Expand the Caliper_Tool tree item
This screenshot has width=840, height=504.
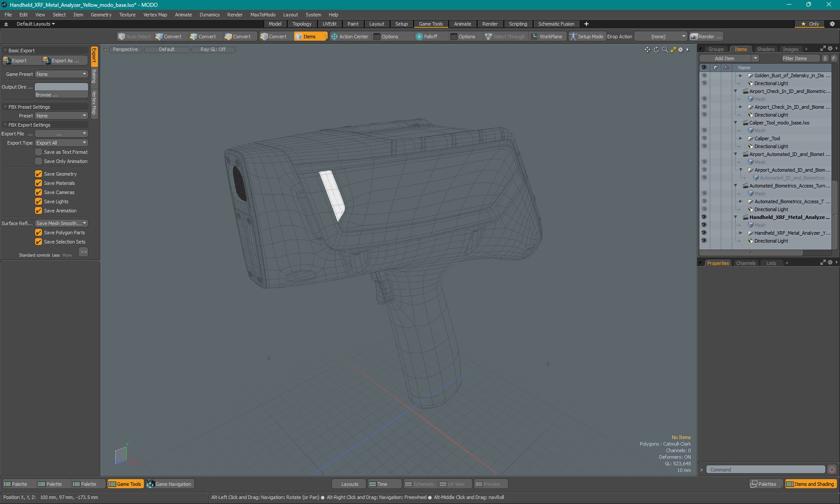pyautogui.click(x=740, y=139)
